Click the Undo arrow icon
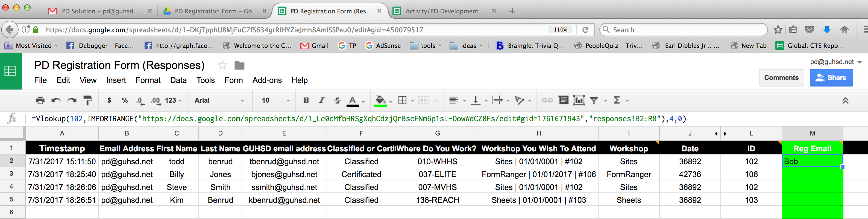Viewport: 868px width, 219px height. (x=56, y=100)
